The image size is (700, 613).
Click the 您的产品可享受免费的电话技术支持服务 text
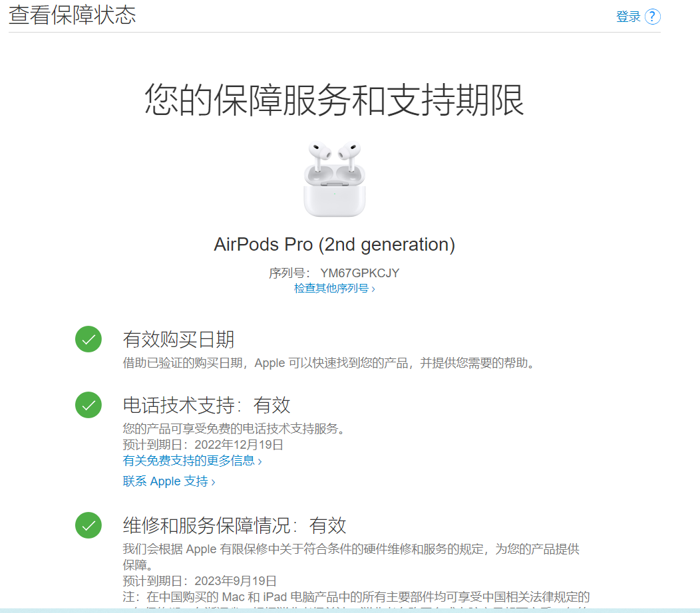[234, 429]
